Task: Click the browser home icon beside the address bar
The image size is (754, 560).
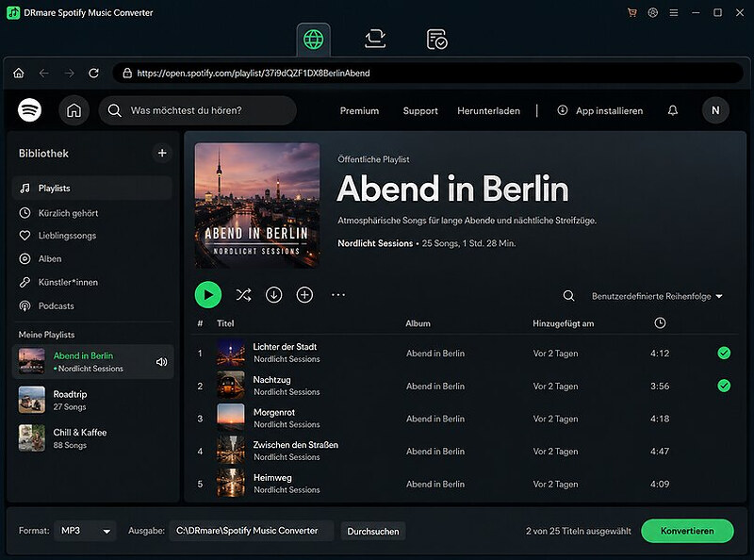Action: 19,74
